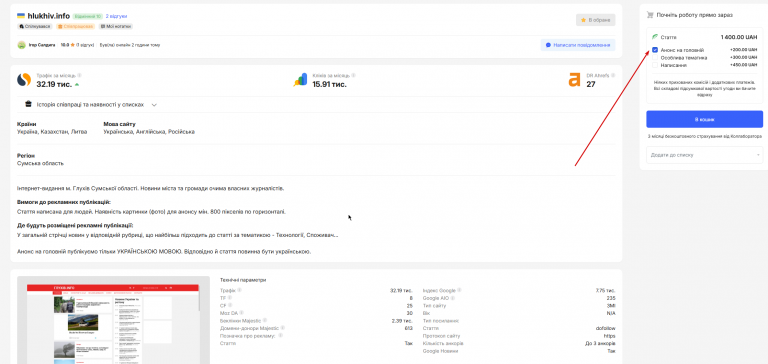Click the До 3 анкорів value
Screen dimensions: 768x364
(600, 343)
